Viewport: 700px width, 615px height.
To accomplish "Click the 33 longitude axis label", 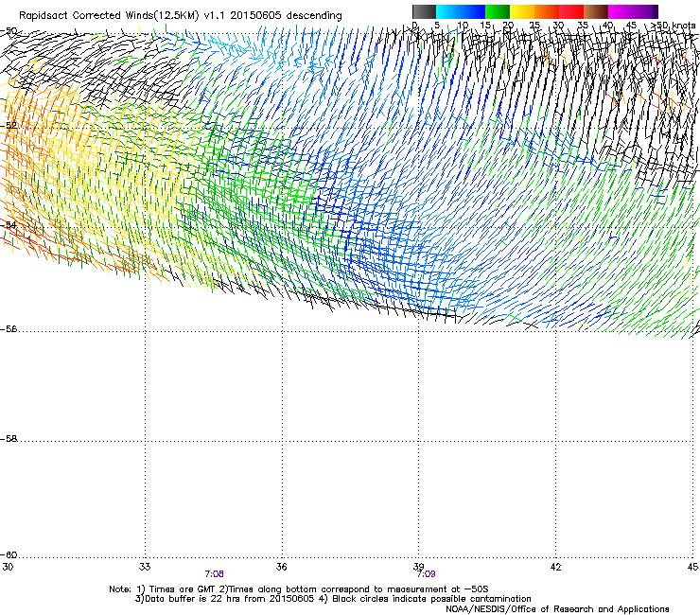I will click(145, 567).
